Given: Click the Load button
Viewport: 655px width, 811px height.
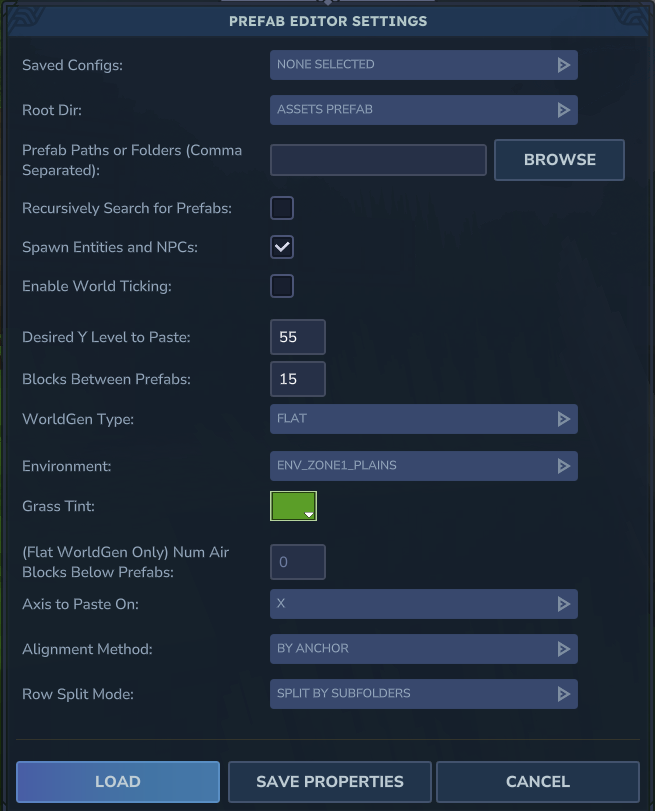Looking at the screenshot, I should tap(118, 782).
